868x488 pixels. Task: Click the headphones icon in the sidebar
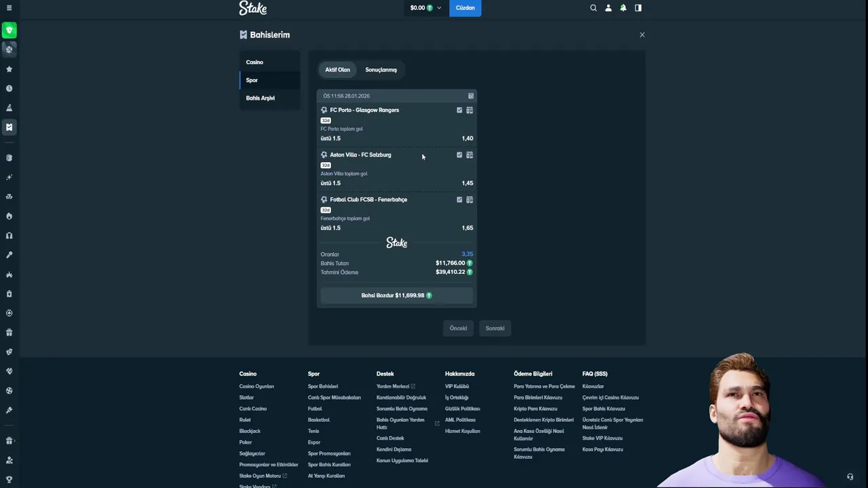[9, 235]
